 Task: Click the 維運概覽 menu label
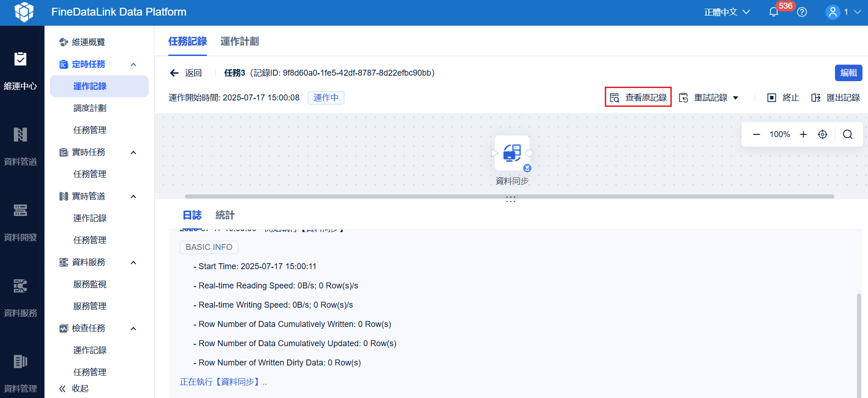(88, 42)
